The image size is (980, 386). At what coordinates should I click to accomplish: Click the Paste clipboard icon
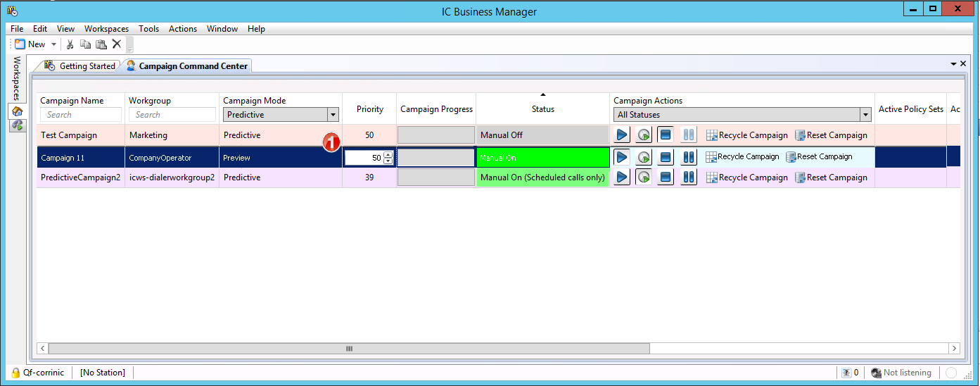click(101, 44)
